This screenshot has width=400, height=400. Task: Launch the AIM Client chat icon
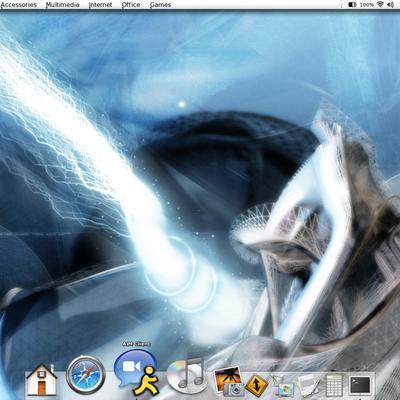pyautogui.click(x=136, y=372)
